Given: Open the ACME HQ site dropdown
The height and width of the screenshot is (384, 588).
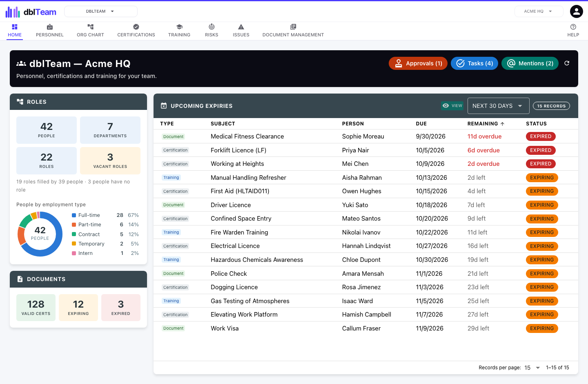Looking at the screenshot, I should pyautogui.click(x=539, y=11).
